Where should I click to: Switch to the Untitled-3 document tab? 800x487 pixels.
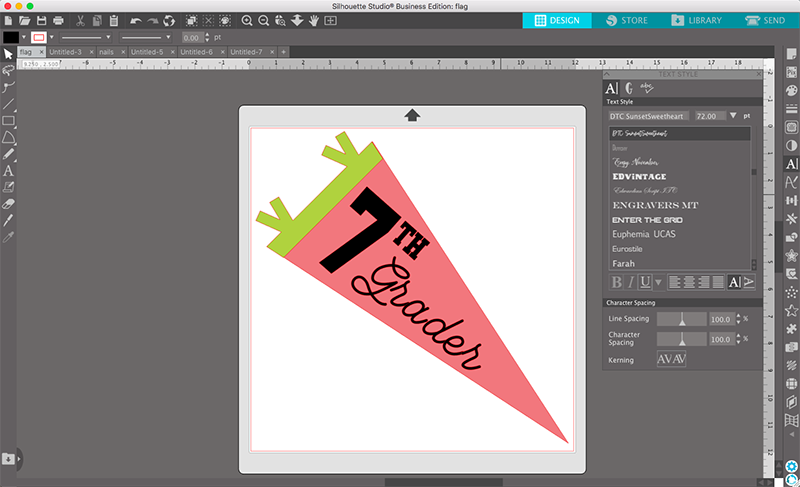[65, 52]
